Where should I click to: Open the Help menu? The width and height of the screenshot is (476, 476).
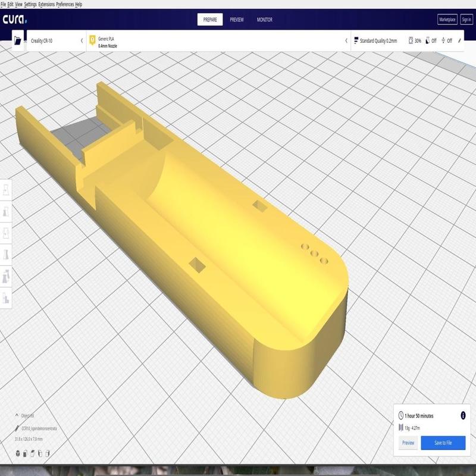[x=79, y=4]
